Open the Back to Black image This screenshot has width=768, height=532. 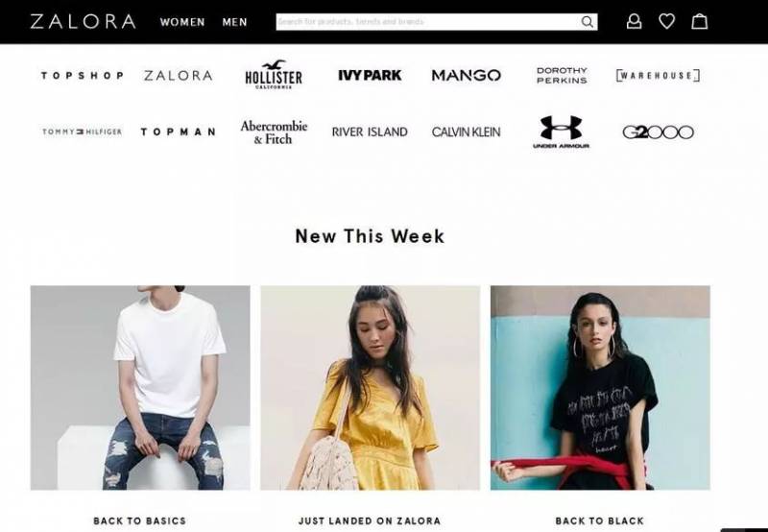[x=600, y=388]
